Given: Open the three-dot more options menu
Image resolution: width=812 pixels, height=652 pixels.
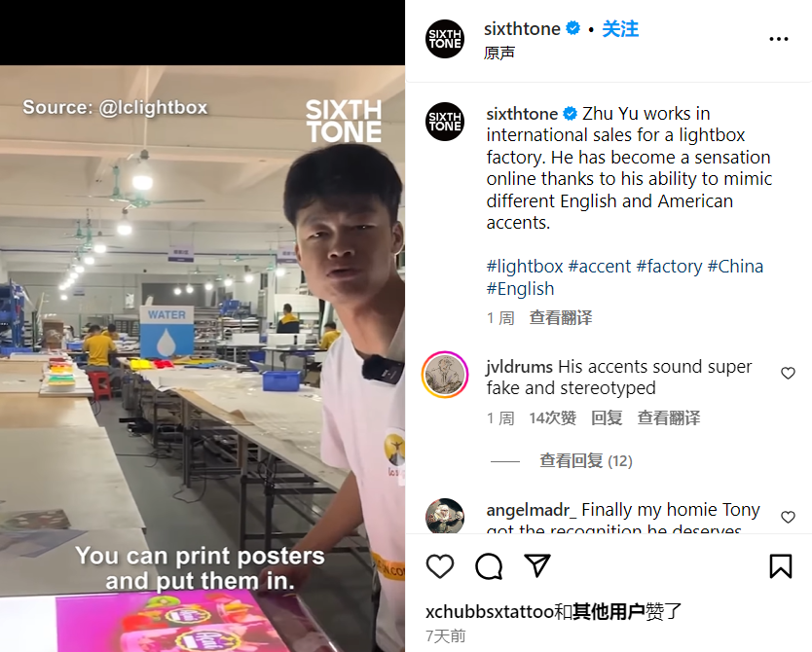Looking at the screenshot, I should 778,39.
